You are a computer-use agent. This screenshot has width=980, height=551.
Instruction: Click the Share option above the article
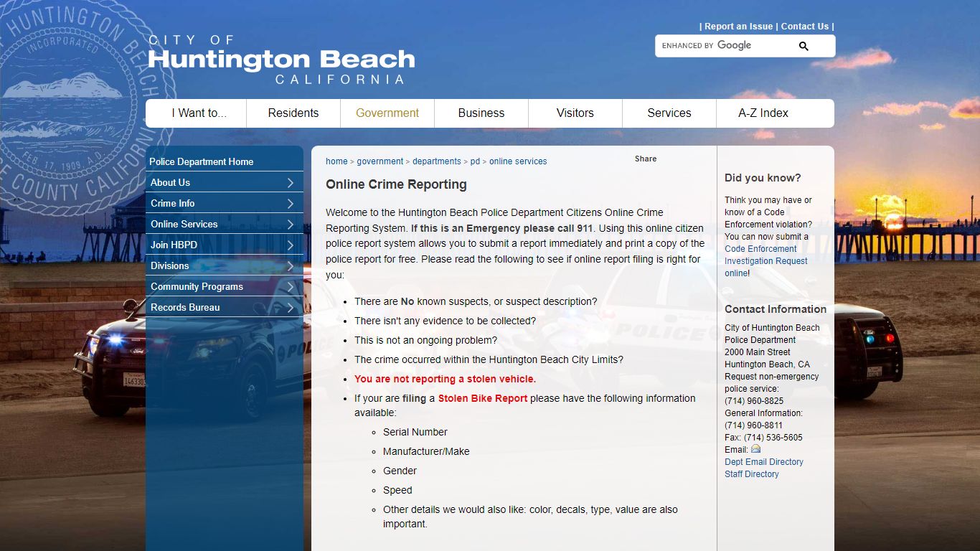point(645,159)
